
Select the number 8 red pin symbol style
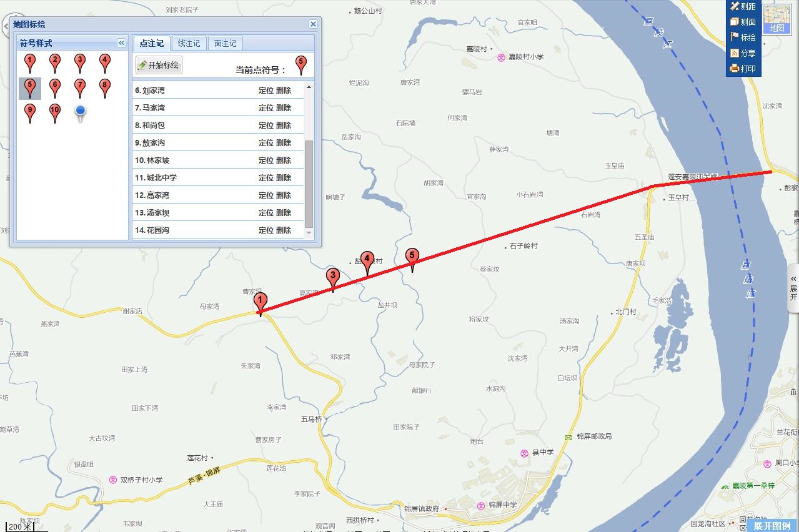pyautogui.click(x=105, y=87)
